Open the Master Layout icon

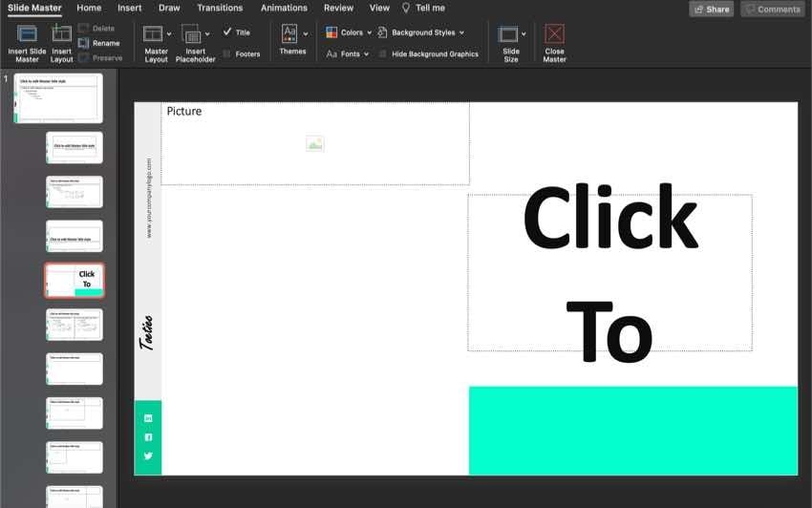point(153,34)
